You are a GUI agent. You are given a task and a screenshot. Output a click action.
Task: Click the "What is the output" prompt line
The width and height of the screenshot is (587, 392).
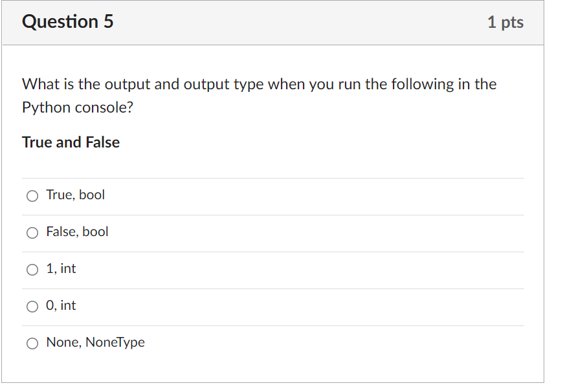click(x=259, y=84)
